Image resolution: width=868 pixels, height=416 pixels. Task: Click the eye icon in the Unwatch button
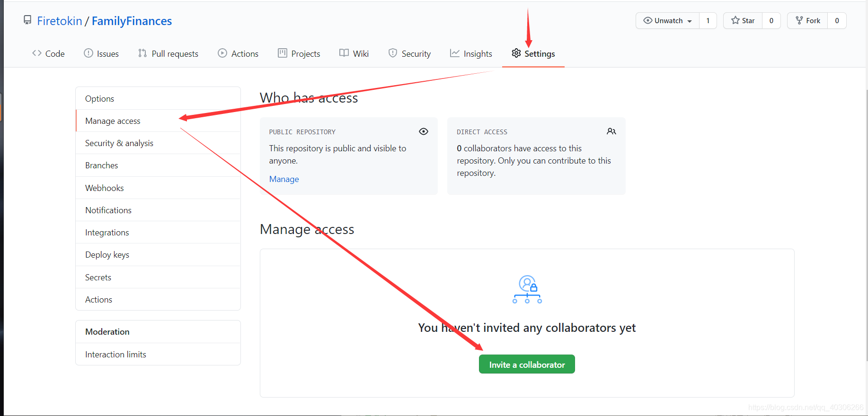click(648, 20)
